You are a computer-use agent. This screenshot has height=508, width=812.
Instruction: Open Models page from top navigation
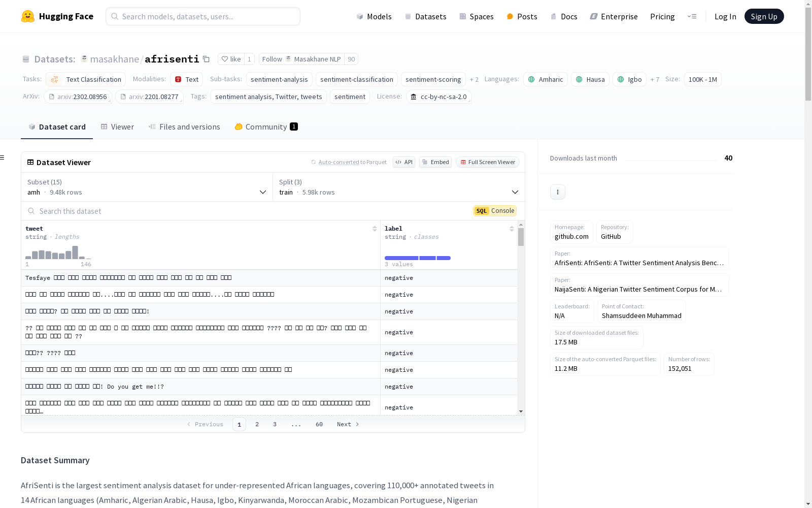point(374,16)
